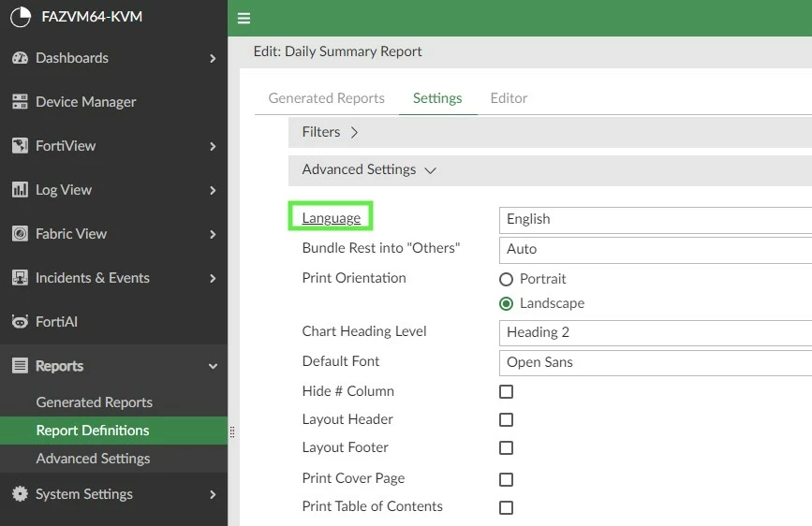
Task: Open the Chart Heading Level dropdown
Action: tap(656, 332)
